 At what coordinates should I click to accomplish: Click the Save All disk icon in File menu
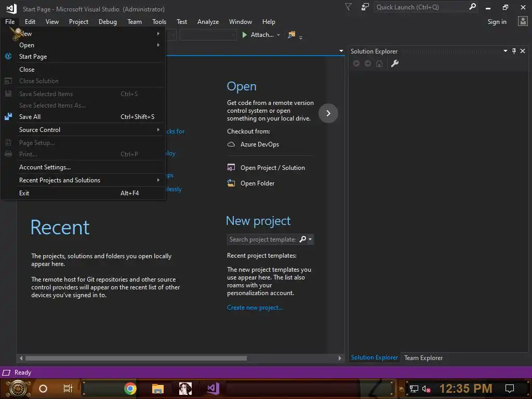coord(8,117)
